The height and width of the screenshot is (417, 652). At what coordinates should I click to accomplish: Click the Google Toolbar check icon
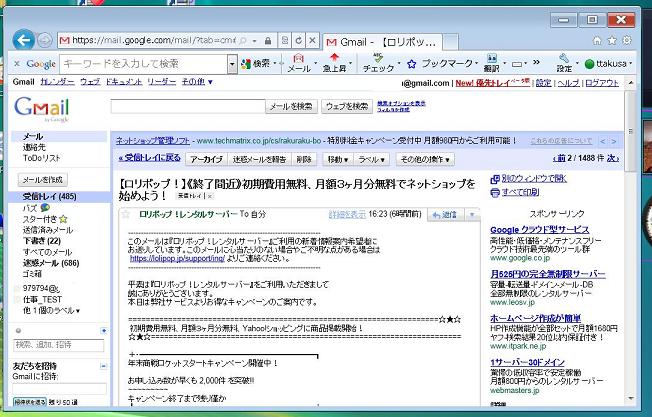pyautogui.click(x=378, y=63)
